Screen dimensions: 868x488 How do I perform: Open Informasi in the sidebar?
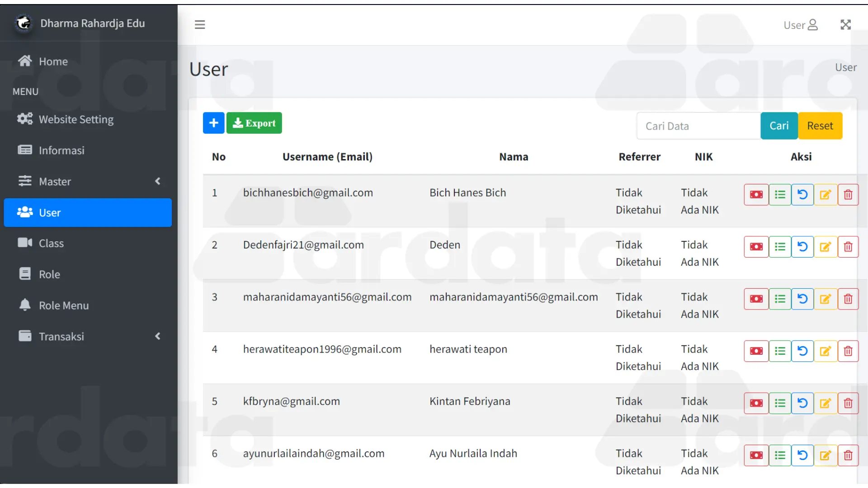[88, 150]
